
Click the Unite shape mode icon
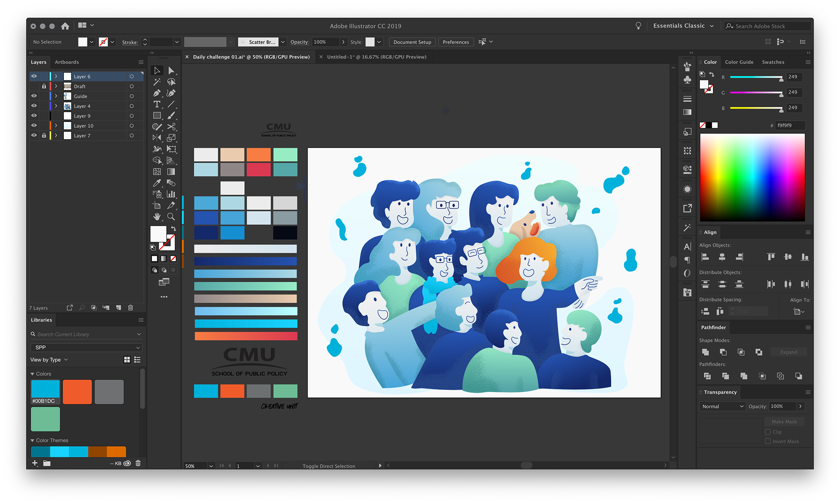coord(705,352)
